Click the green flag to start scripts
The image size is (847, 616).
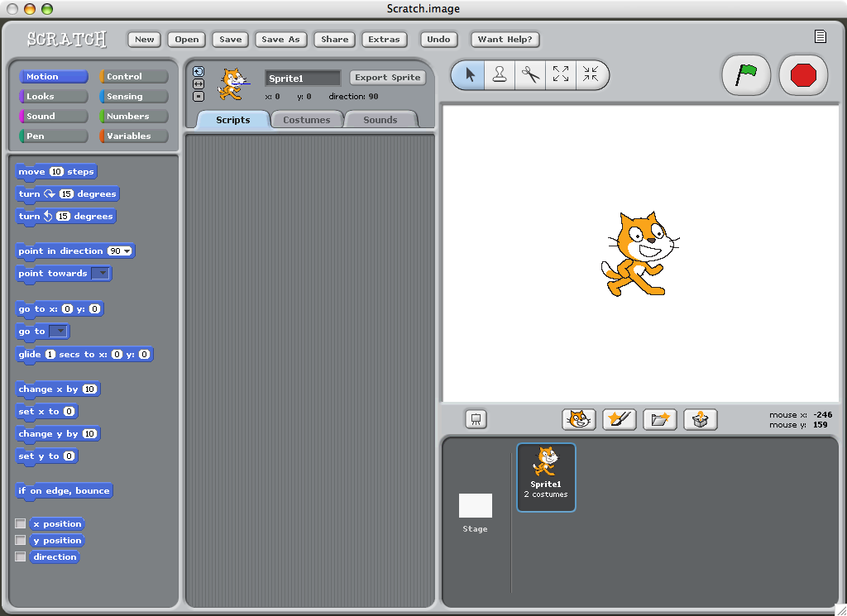pos(746,75)
